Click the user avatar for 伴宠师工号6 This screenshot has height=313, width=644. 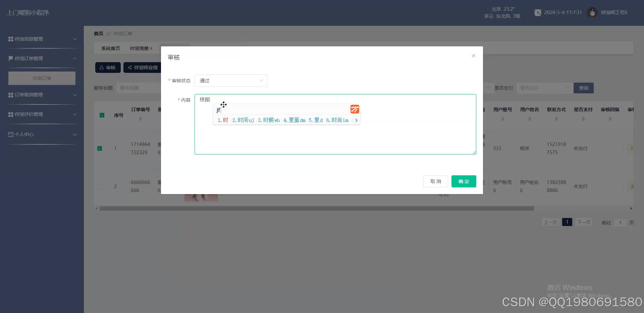pyautogui.click(x=592, y=12)
